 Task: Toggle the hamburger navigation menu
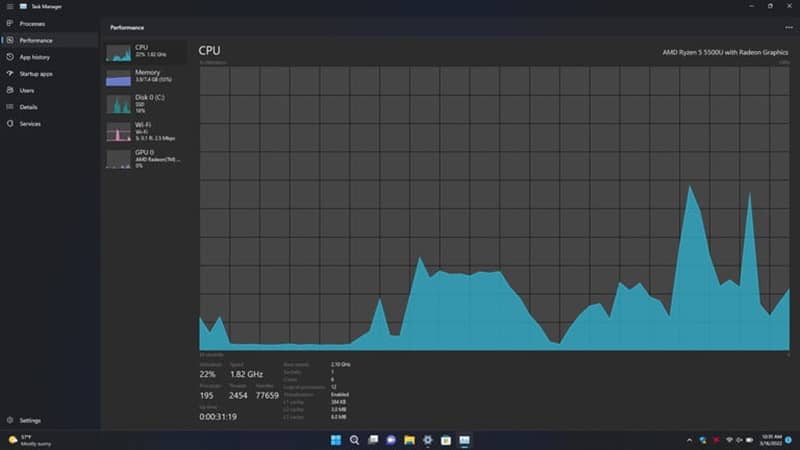pyautogui.click(x=8, y=6)
